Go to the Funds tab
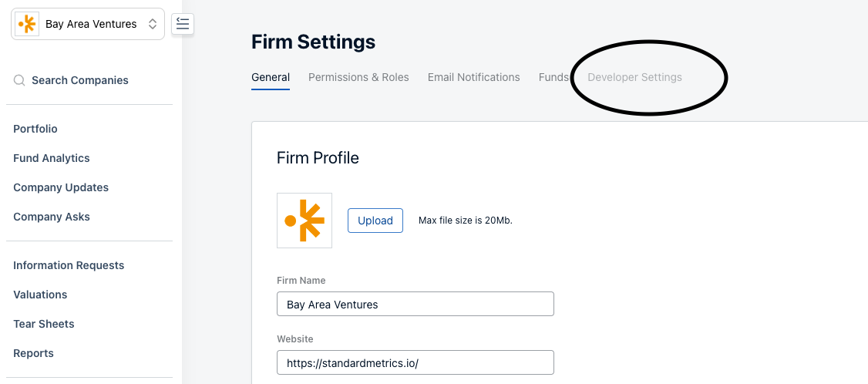Viewport: 868px width, 384px height. pos(553,77)
